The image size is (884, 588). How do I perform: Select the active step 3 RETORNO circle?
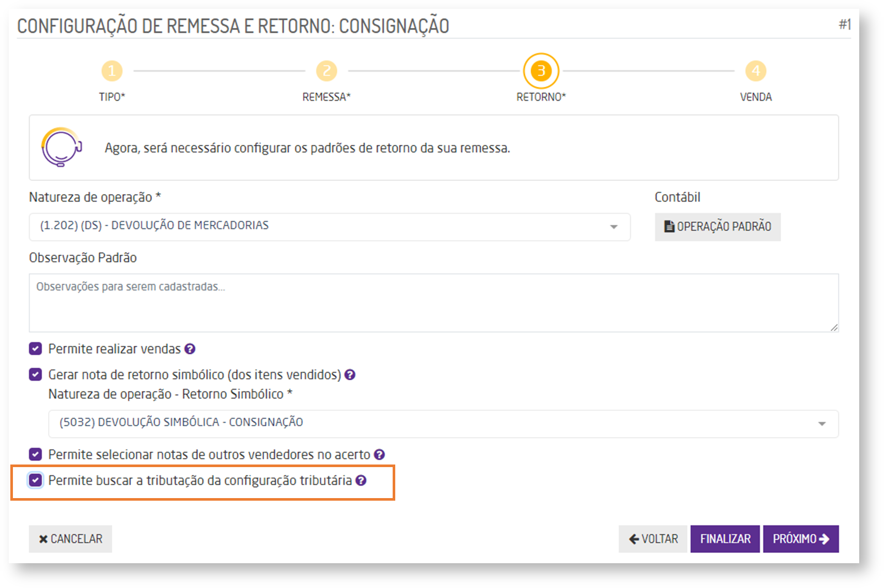[541, 71]
